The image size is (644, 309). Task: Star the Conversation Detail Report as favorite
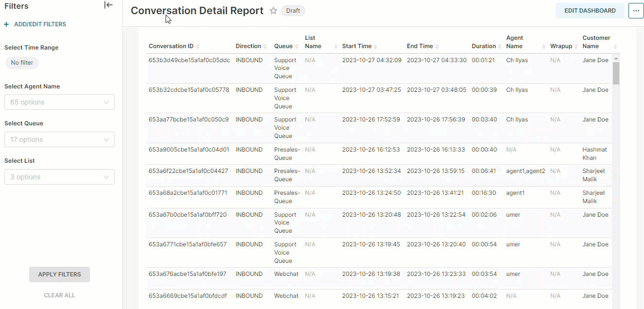point(273,11)
